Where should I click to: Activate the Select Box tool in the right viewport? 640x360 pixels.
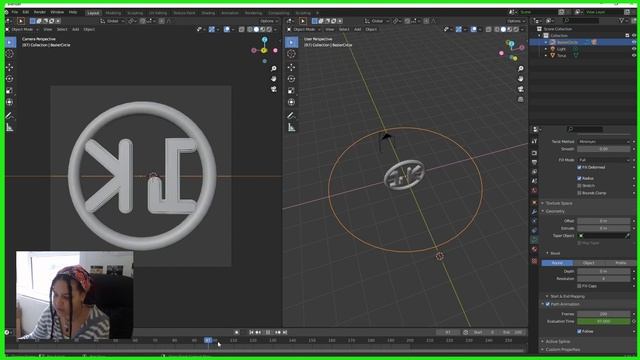point(291,42)
